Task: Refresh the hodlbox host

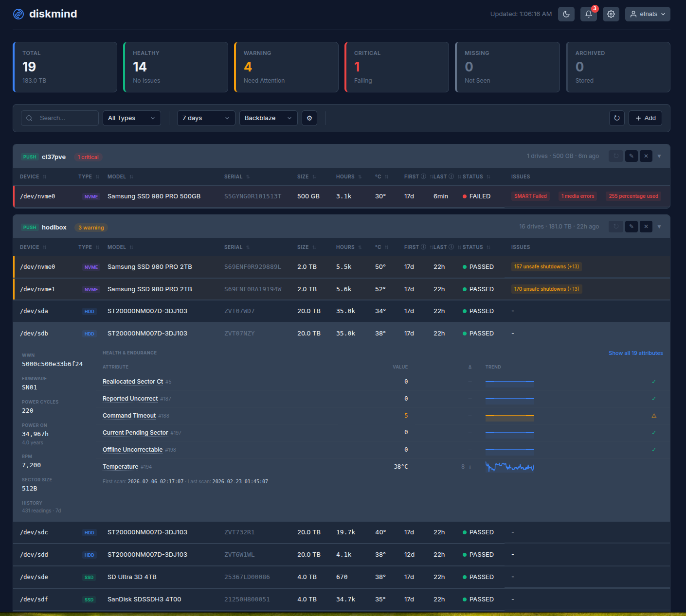Action: 615,227
